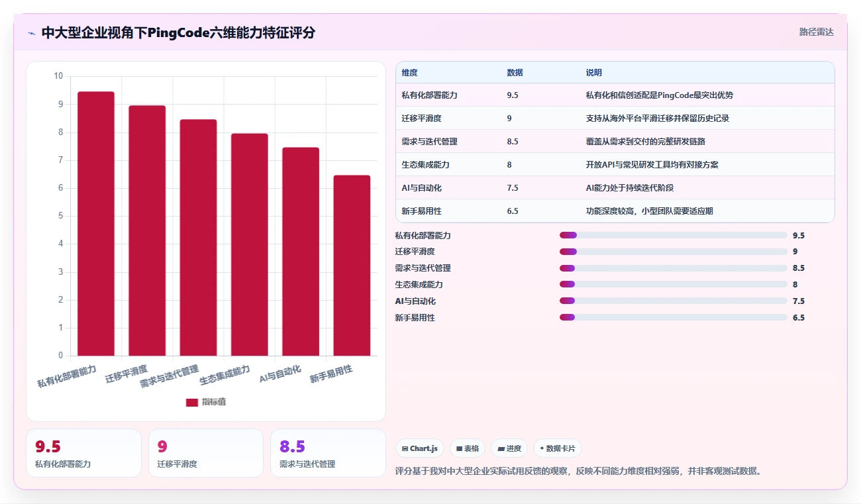Image resolution: width=861 pixels, height=504 pixels.
Task: Click the 生态集成能力 progress bar
Action: 674,285
